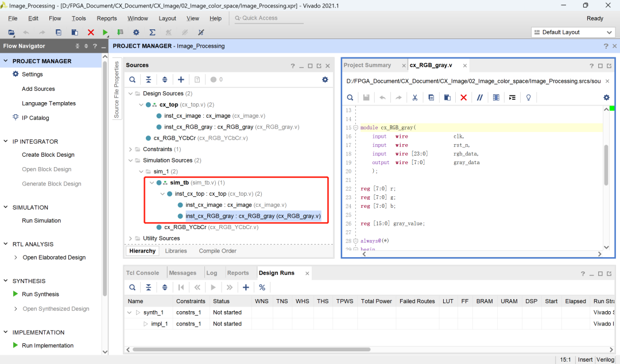Viewport: 620px width, 364px height.
Task: Click Run Synthesis in Flow Navigator
Action: click(40, 294)
